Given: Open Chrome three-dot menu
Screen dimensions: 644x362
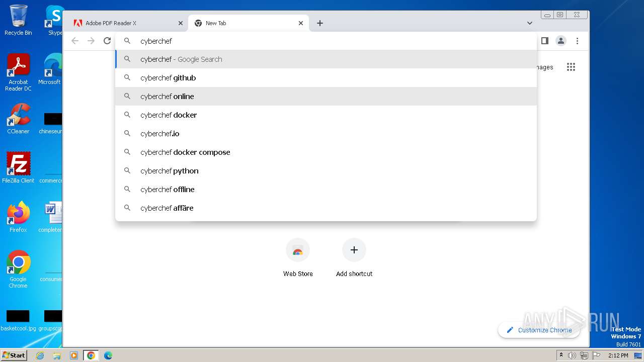Looking at the screenshot, I should pos(578,41).
